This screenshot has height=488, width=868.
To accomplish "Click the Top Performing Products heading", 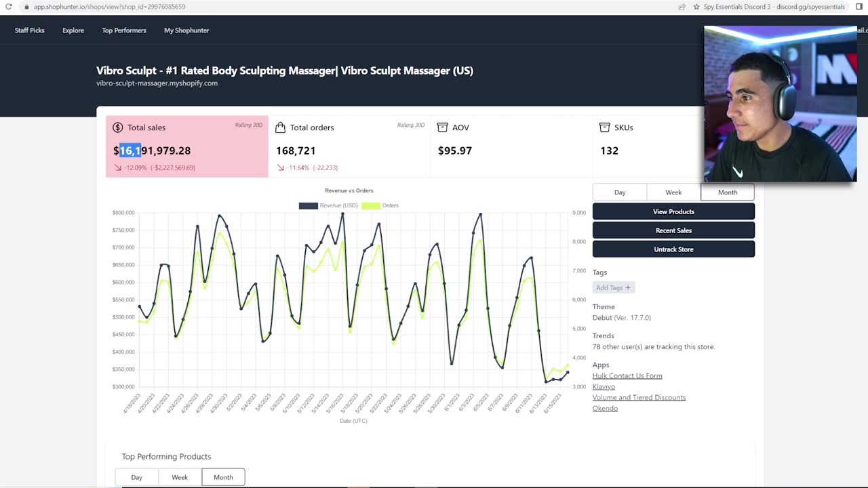I will click(x=166, y=456).
